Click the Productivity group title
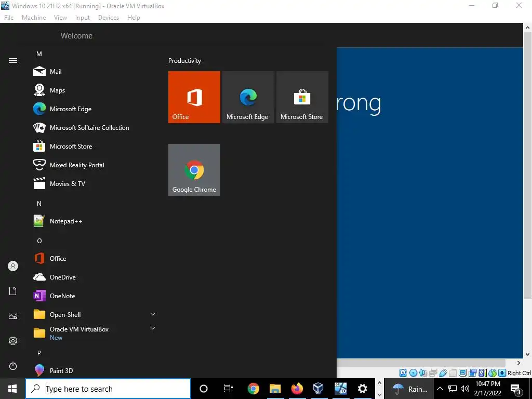This screenshot has height=399, width=532. pos(184,61)
